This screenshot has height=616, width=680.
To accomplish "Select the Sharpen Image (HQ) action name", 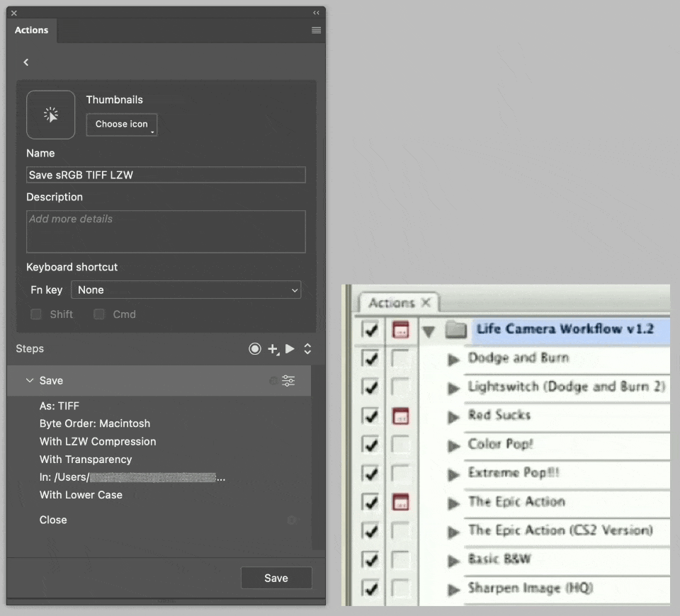I will click(531, 588).
